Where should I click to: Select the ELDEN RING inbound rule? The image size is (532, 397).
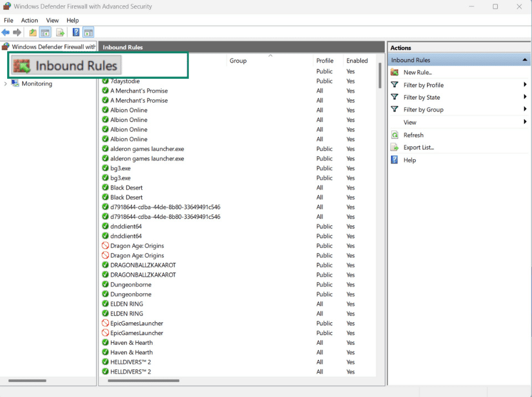tap(129, 304)
